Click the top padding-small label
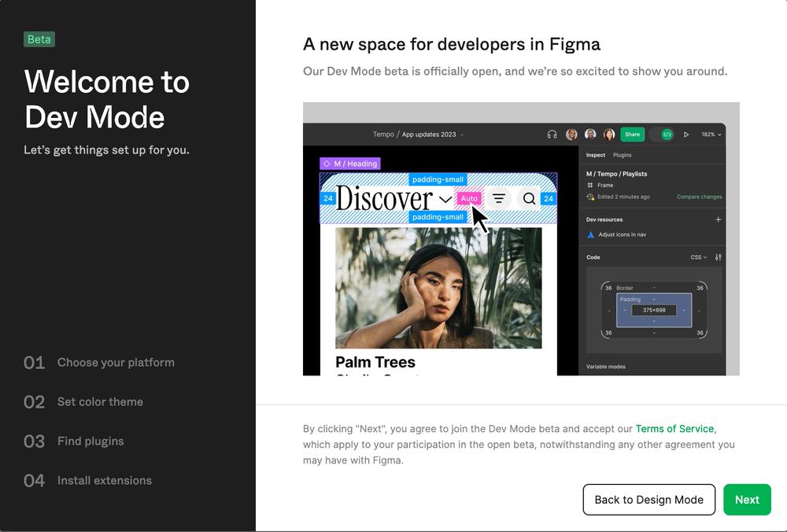The width and height of the screenshot is (787, 532). click(x=438, y=179)
